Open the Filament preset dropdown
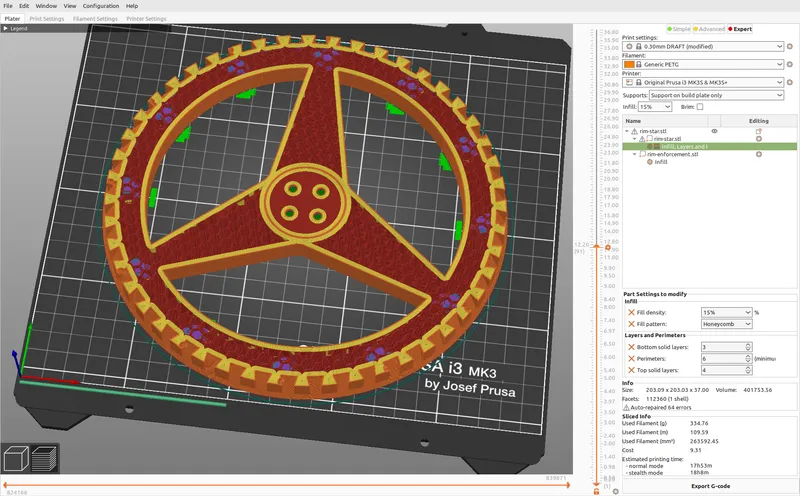 (x=703, y=64)
